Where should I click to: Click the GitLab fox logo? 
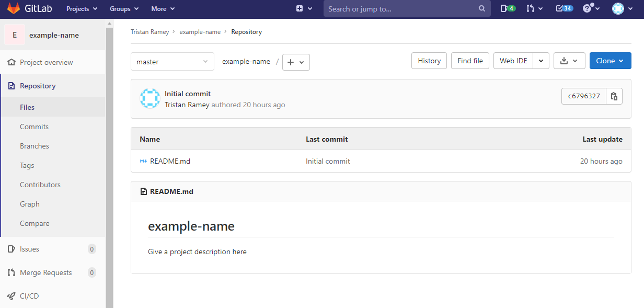click(x=14, y=9)
